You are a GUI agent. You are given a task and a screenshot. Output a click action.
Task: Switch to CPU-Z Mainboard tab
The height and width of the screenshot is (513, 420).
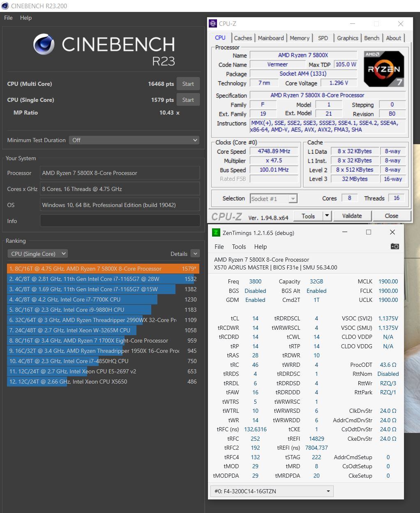pos(271,38)
